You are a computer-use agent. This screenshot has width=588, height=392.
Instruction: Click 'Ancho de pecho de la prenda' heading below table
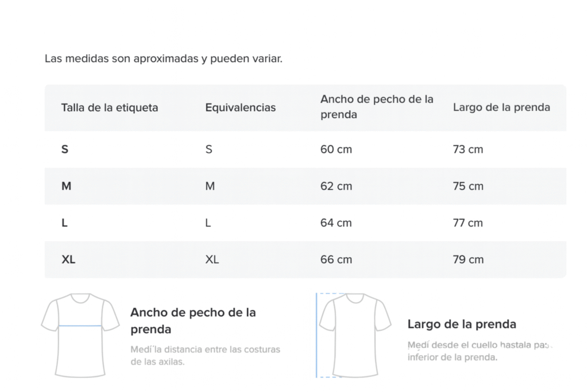(x=193, y=320)
